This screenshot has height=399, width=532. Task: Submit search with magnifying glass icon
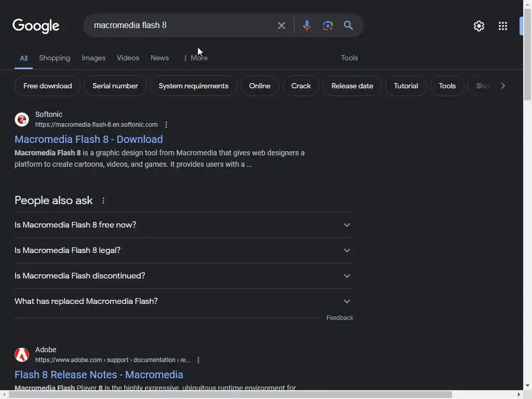(x=348, y=25)
